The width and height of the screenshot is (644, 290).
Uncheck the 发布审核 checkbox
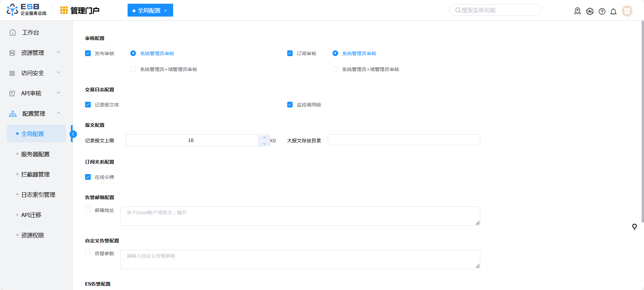88,53
